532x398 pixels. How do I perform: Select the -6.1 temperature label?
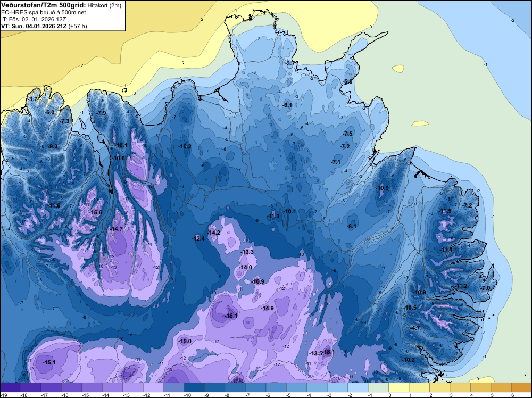(287, 105)
